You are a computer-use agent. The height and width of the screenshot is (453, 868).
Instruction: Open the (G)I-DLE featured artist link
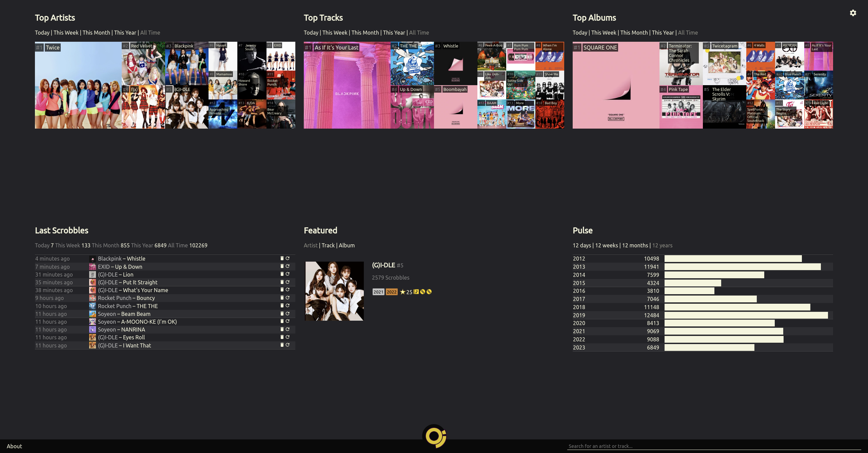tap(383, 265)
